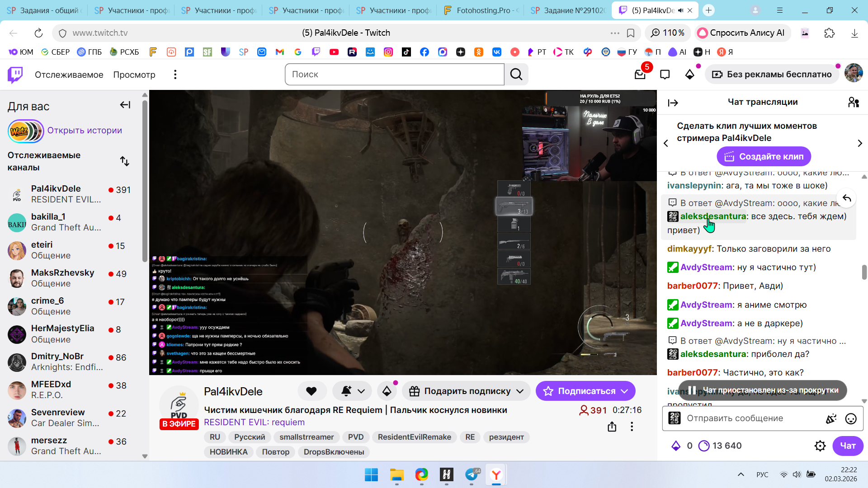The image size is (868, 488).
Task: Open the whispers speech bubble icon
Action: [665, 75]
